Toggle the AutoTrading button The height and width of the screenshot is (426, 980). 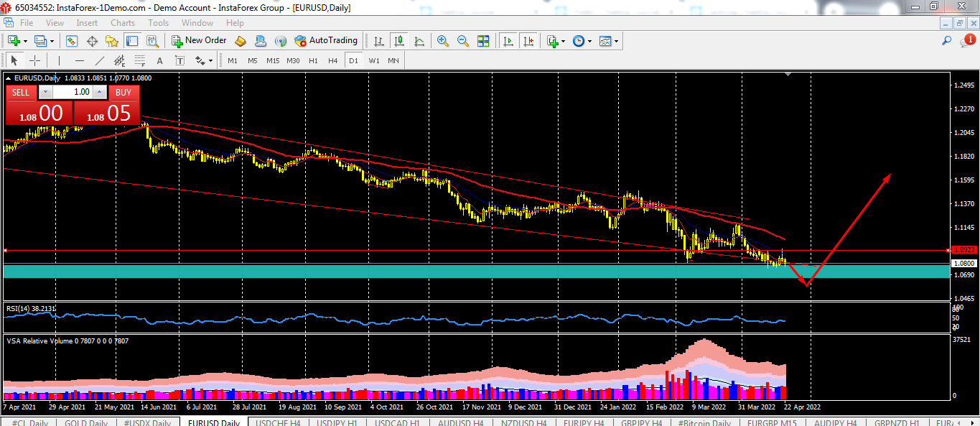click(x=325, y=41)
